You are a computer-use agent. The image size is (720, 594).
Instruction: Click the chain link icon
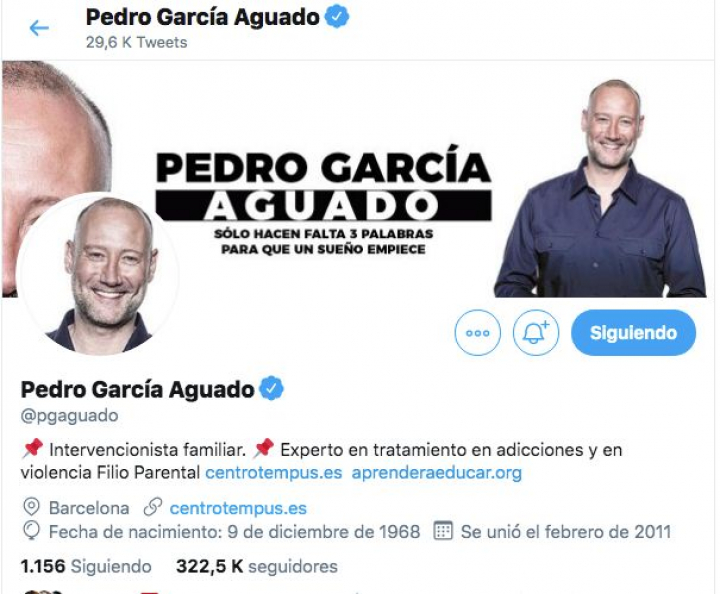click(x=152, y=507)
